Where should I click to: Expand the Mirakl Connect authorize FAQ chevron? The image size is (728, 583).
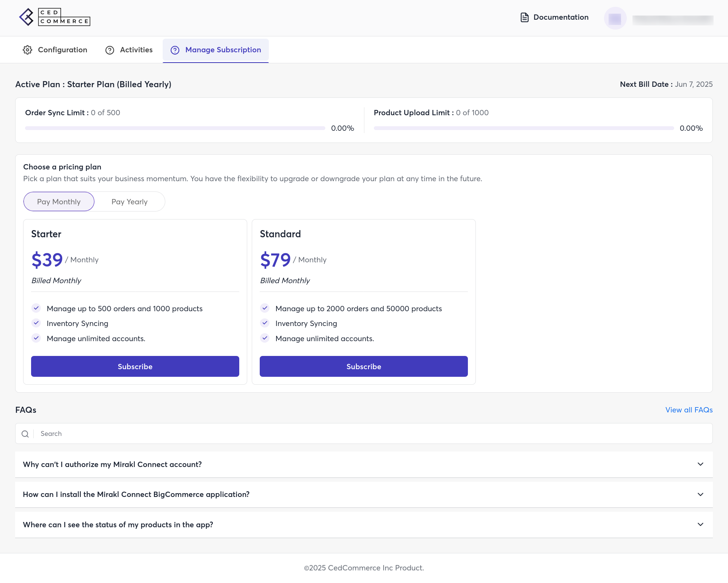pos(700,464)
